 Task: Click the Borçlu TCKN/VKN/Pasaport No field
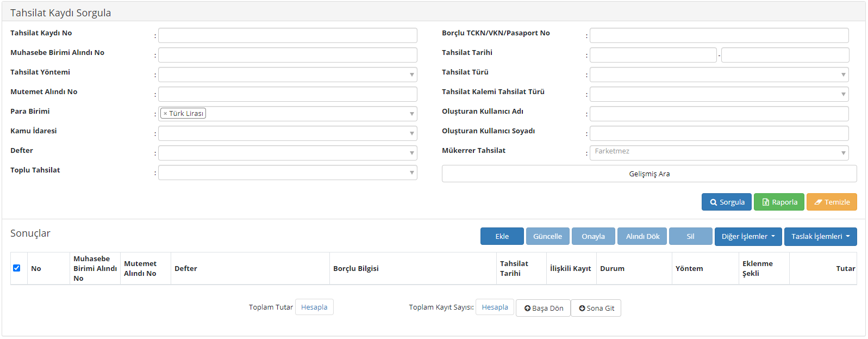tap(719, 35)
